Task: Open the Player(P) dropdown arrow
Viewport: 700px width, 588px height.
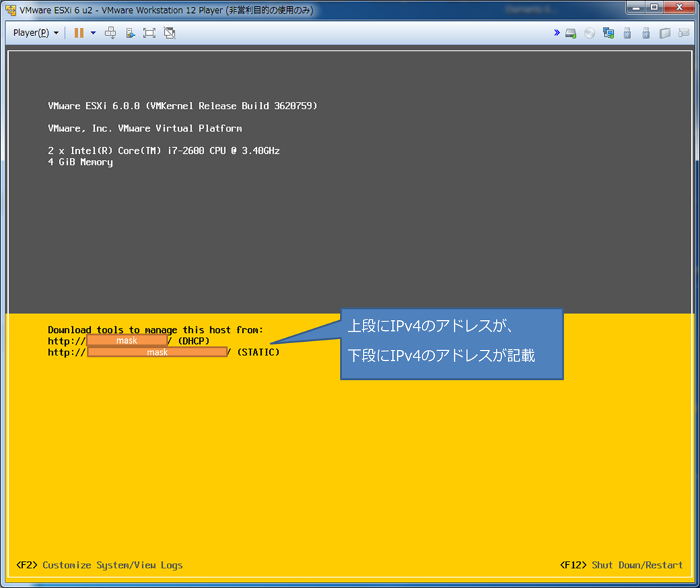Action: click(56, 33)
